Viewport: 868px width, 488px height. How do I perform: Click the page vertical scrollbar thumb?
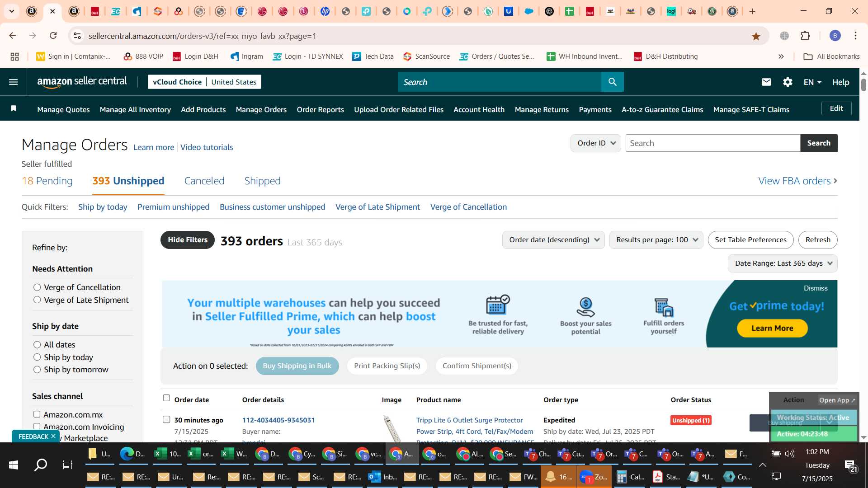point(863,85)
